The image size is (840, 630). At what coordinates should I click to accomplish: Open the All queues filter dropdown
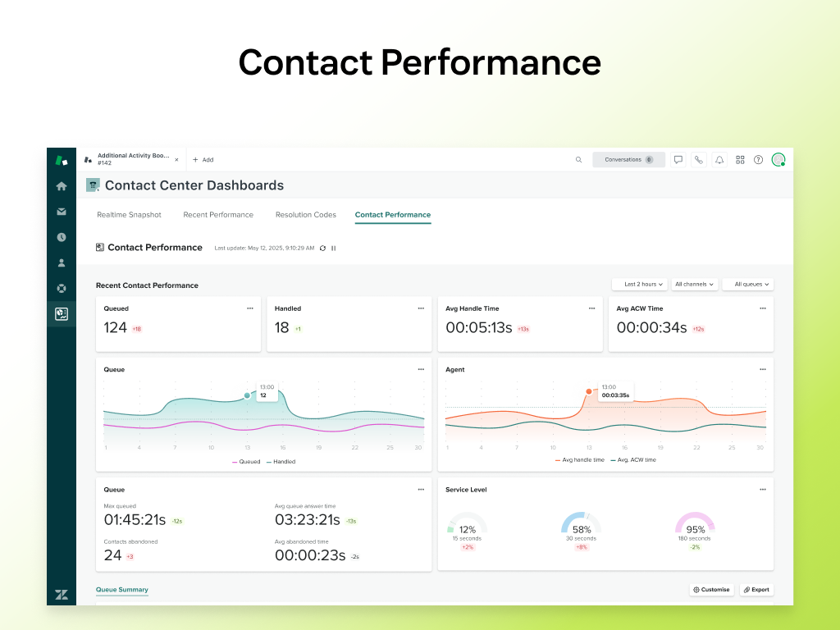747,285
